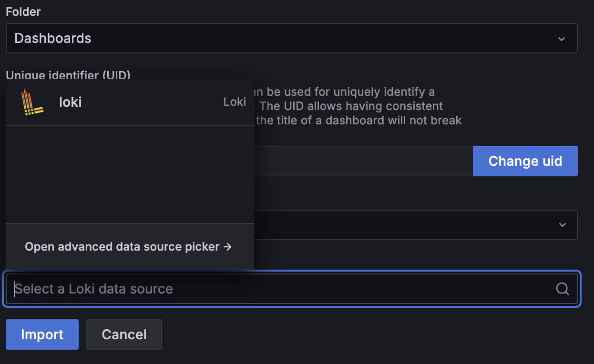Click the blue Import button
The height and width of the screenshot is (364, 594).
point(42,334)
